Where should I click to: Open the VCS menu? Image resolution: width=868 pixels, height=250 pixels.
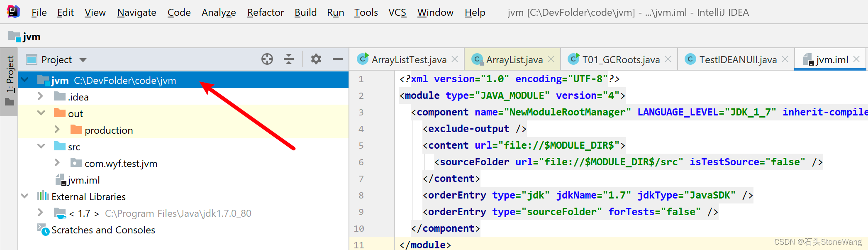click(397, 12)
